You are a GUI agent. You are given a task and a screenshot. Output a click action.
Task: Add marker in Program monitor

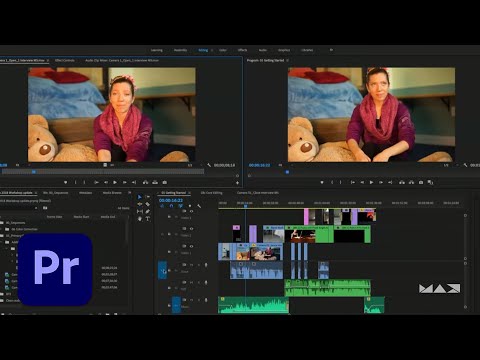pyautogui.click(x=322, y=182)
